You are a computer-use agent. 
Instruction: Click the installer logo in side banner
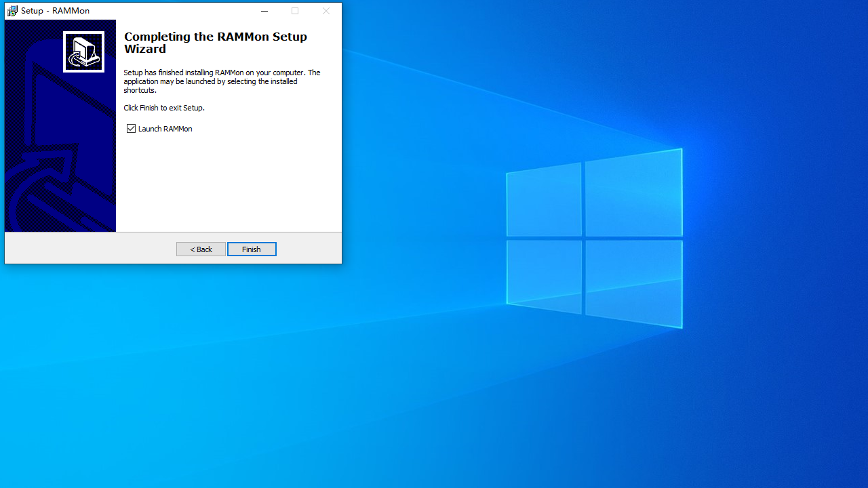[83, 52]
